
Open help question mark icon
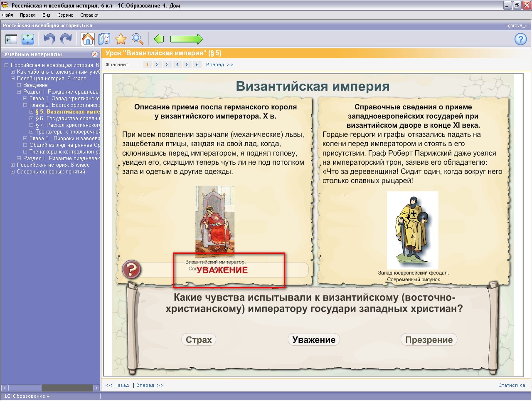click(520, 39)
